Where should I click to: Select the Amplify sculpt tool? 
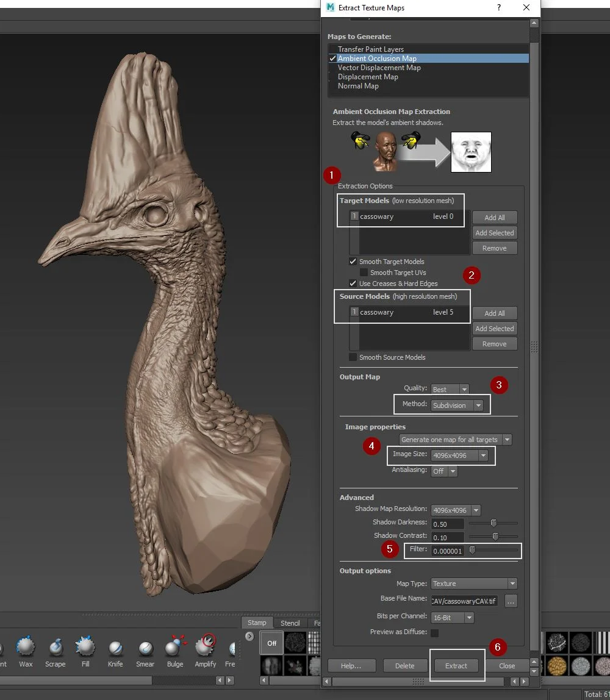click(x=206, y=651)
